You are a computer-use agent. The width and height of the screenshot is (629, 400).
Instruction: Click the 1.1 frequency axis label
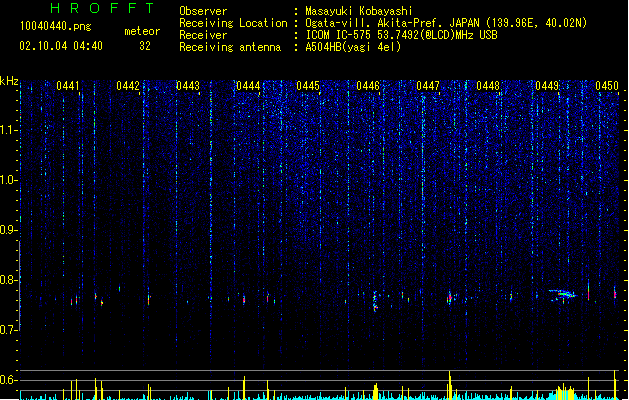tap(9, 130)
